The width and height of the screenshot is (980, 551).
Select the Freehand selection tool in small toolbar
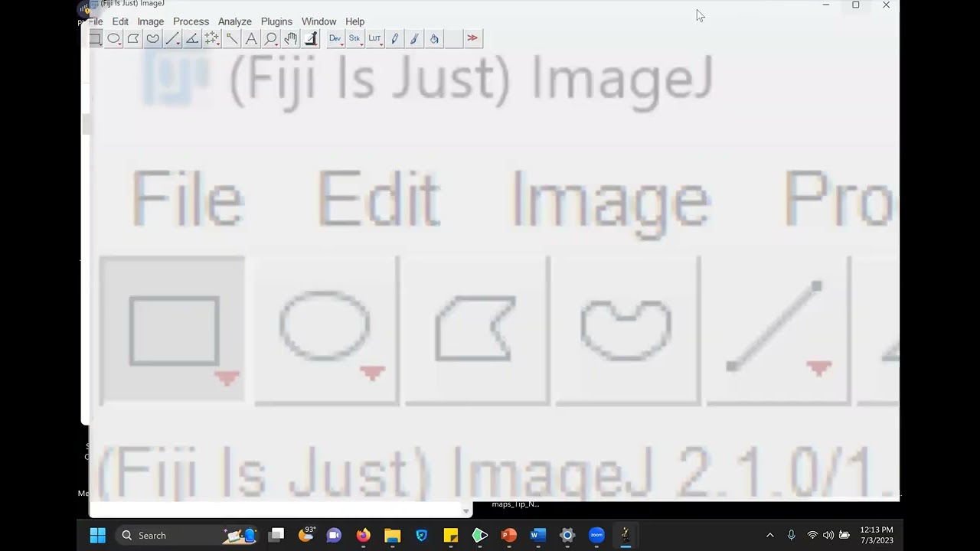pyautogui.click(x=152, y=38)
